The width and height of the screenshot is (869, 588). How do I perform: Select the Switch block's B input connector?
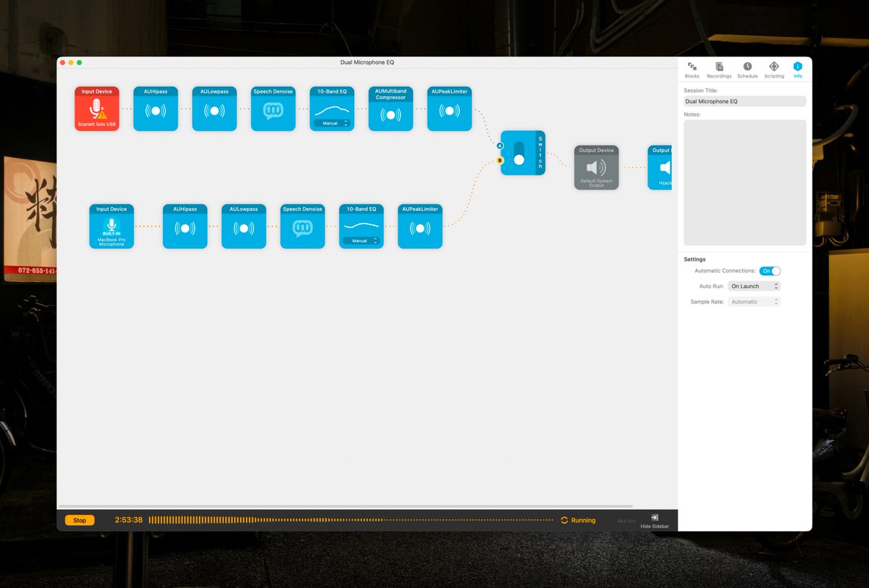point(500,161)
